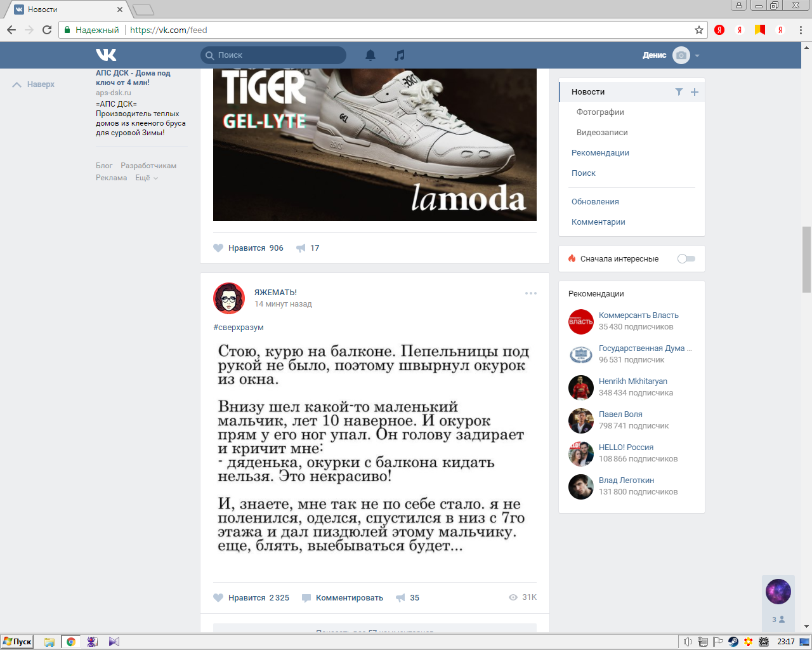Click Комментировать under ЯЖЕМАТЬ! post
This screenshot has height=650, width=812.
pyautogui.click(x=343, y=598)
